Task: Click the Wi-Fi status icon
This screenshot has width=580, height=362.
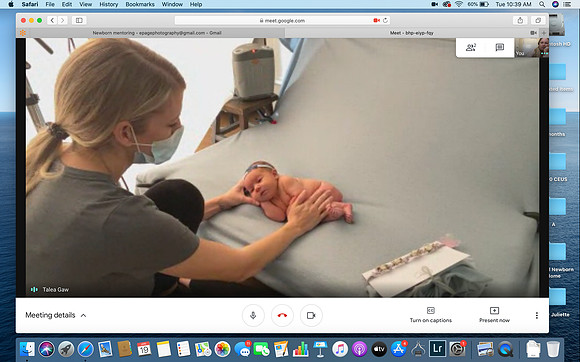Action: pyautogui.click(x=459, y=4)
